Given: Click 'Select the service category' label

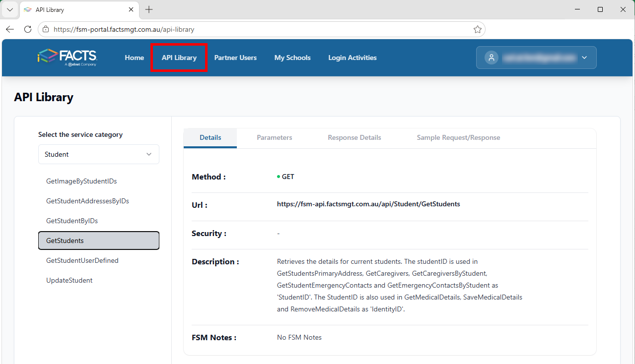Looking at the screenshot, I should [x=80, y=134].
